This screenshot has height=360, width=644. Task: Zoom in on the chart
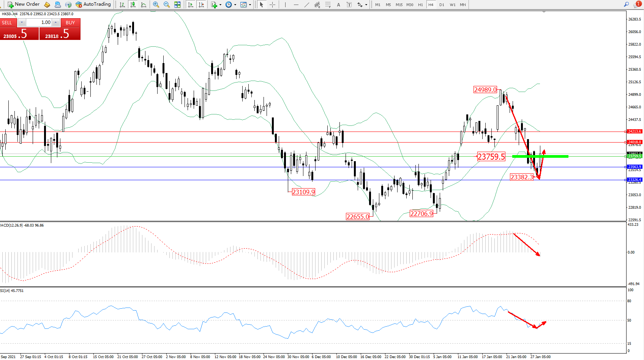click(156, 5)
